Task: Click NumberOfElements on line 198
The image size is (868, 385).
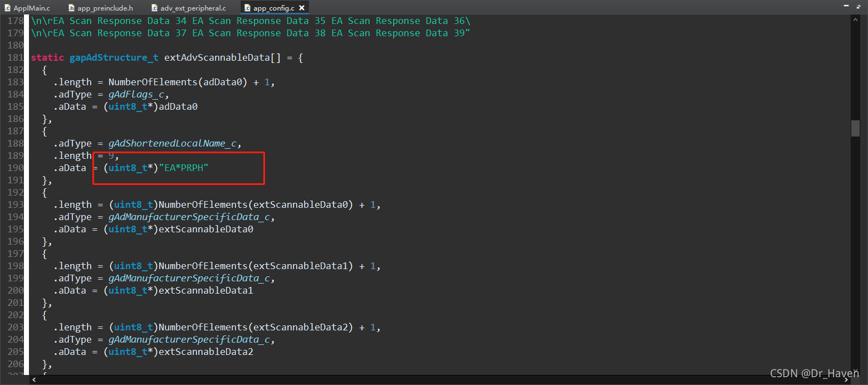Action: 203,266
